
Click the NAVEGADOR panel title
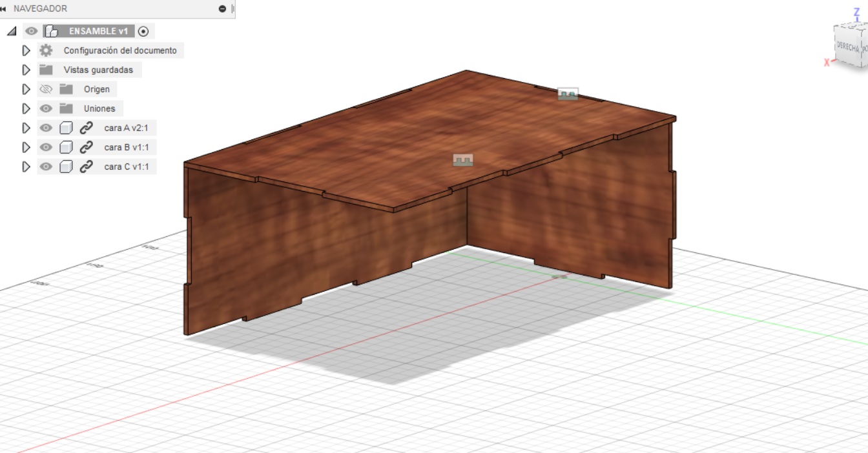(40, 9)
